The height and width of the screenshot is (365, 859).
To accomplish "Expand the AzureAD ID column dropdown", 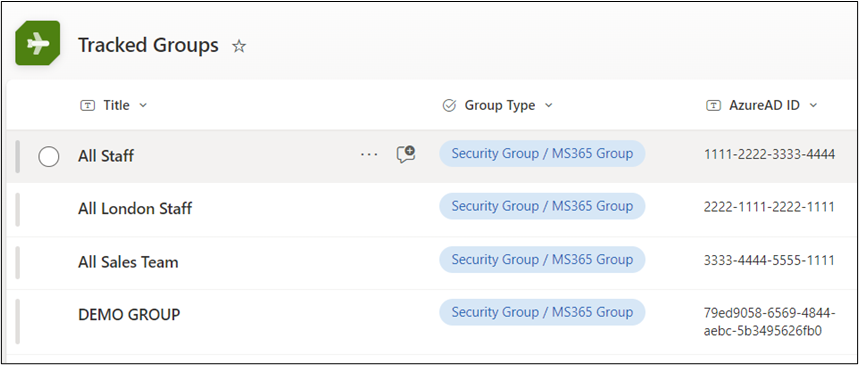I will [813, 105].
